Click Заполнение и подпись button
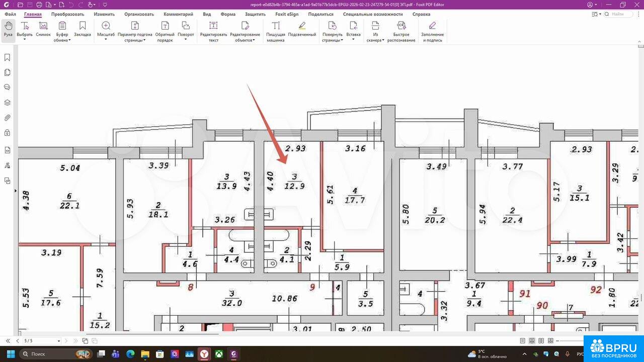The height and width of the screenshot is (362, 644). pyautogui.click(x=432, y=31)
